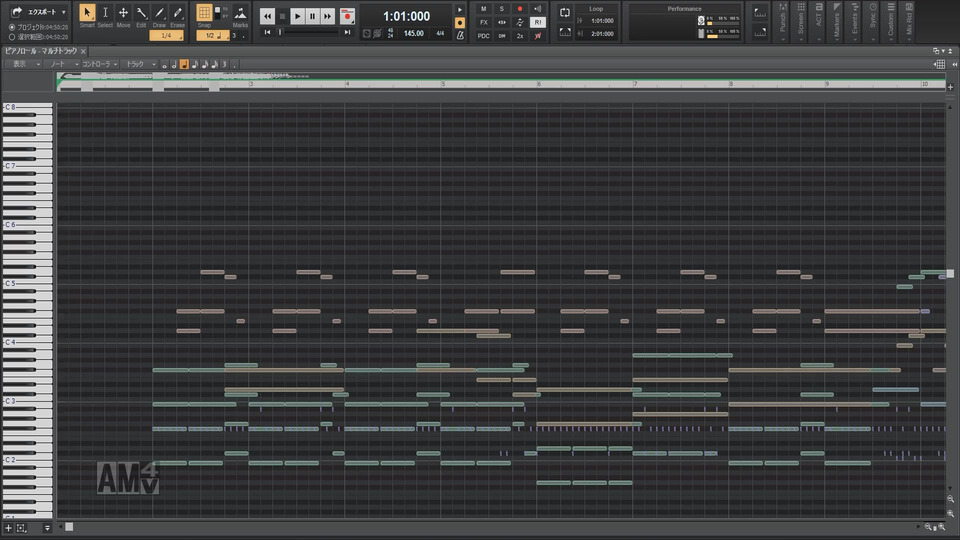Open the ノート menu

(58, 64)
